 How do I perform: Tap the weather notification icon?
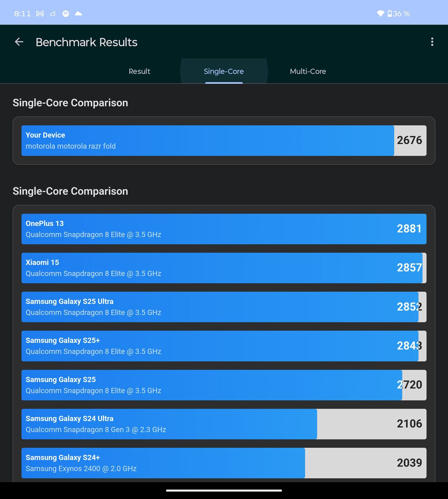53,14
